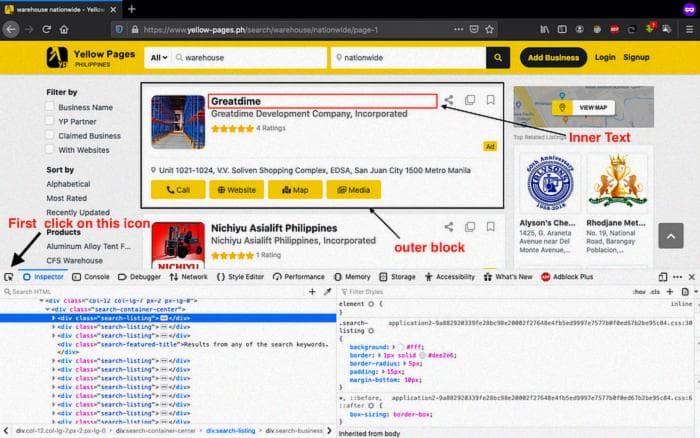This screenshot has width=700, height=438.
Task: Bookmark this page with star icon
Action: click(x=490, y=29)
